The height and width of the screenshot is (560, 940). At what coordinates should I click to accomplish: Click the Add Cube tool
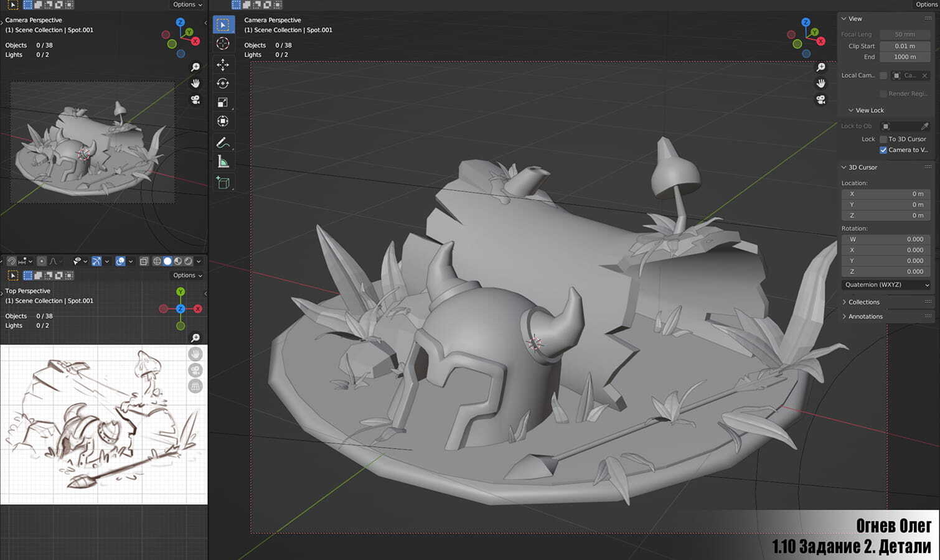pyautogui.click(x=223, y=182)
